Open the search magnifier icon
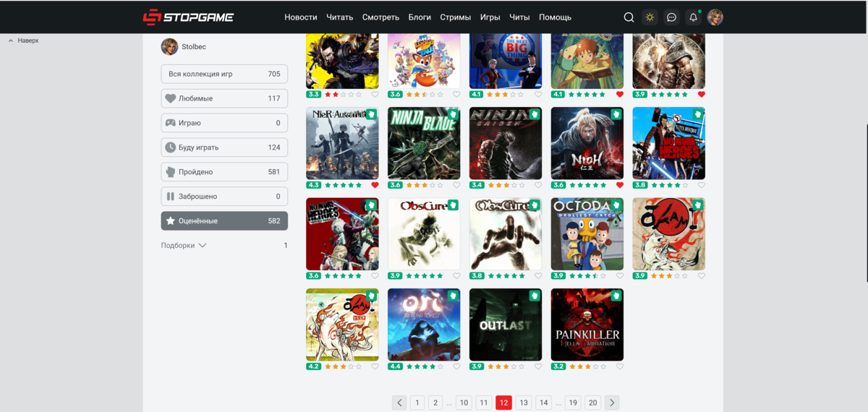The height and width of the screenshot is (412, 868). [629, 17]
